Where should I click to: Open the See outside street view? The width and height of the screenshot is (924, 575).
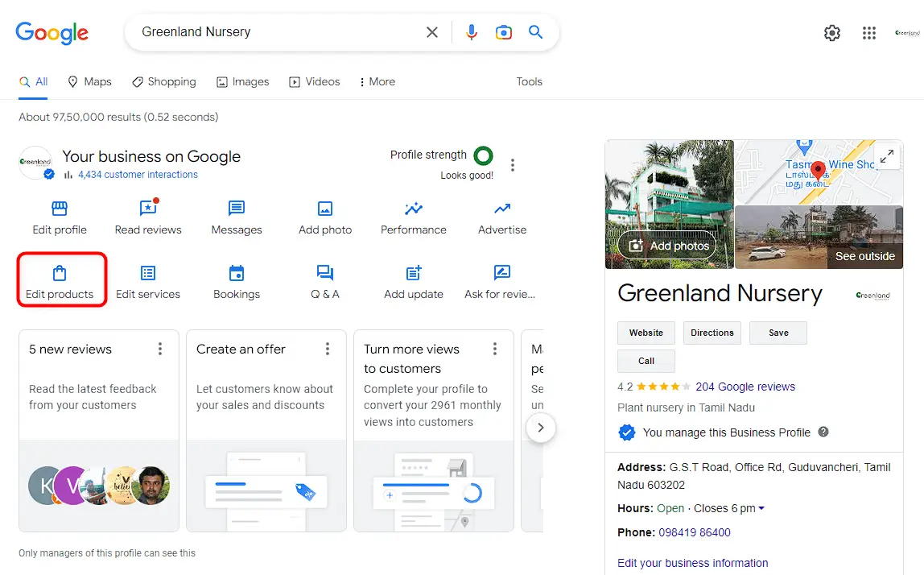pos(819,237)
